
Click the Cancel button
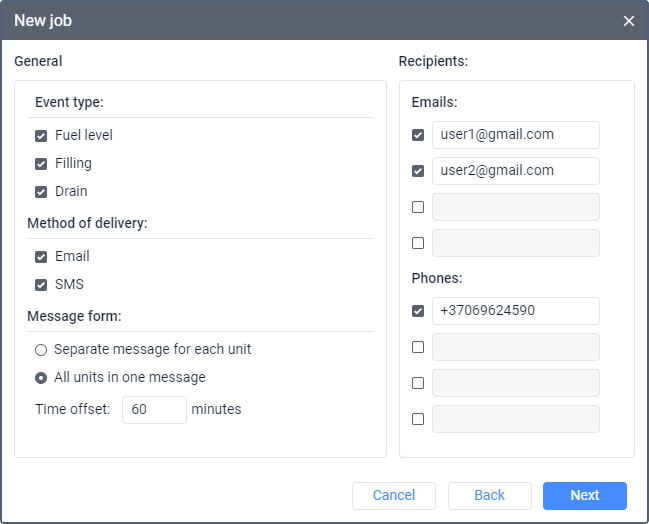point(394,495)
